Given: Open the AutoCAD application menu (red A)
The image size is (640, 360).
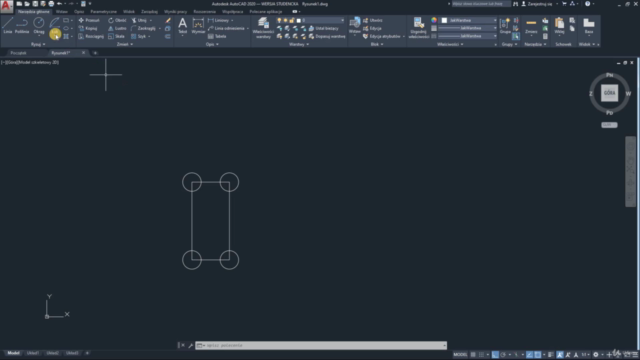Looking at the screenshot, I should (7, 6).
